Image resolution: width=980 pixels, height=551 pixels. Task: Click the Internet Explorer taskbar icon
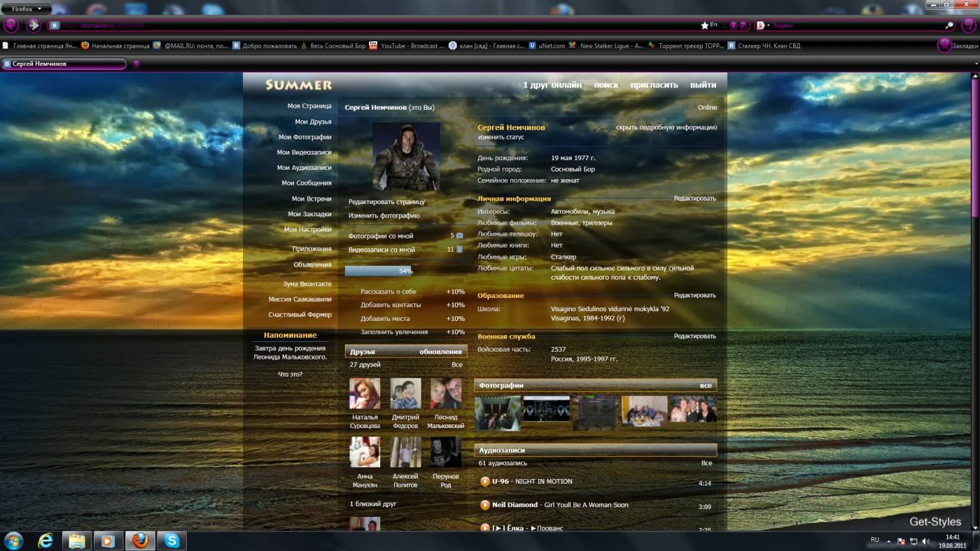[45, 541]
